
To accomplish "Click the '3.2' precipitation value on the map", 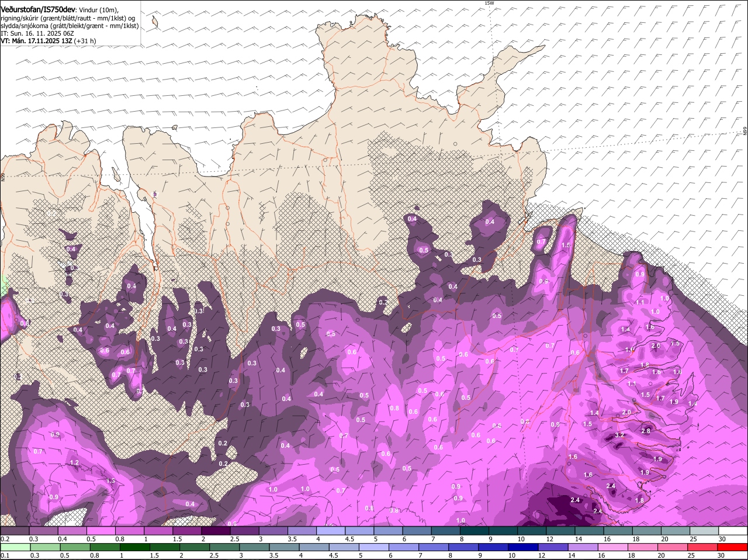I will pyautogui.click(x=620, y=435).
